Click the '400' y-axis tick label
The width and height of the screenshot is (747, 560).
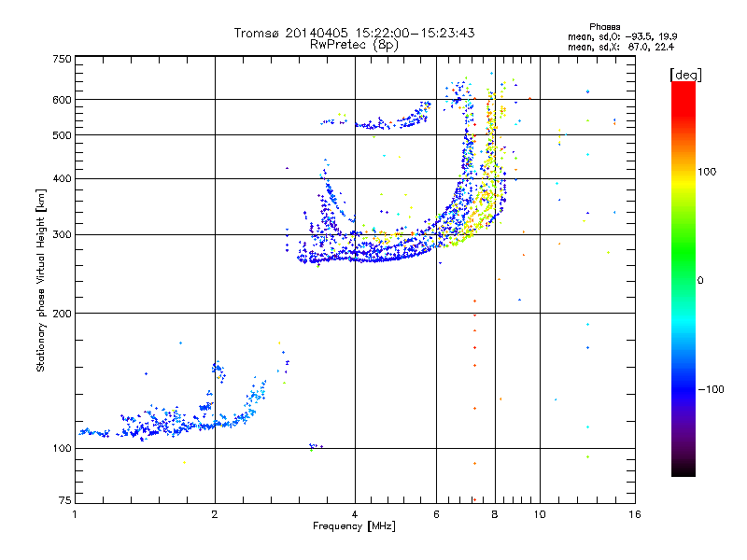(62, 179)
